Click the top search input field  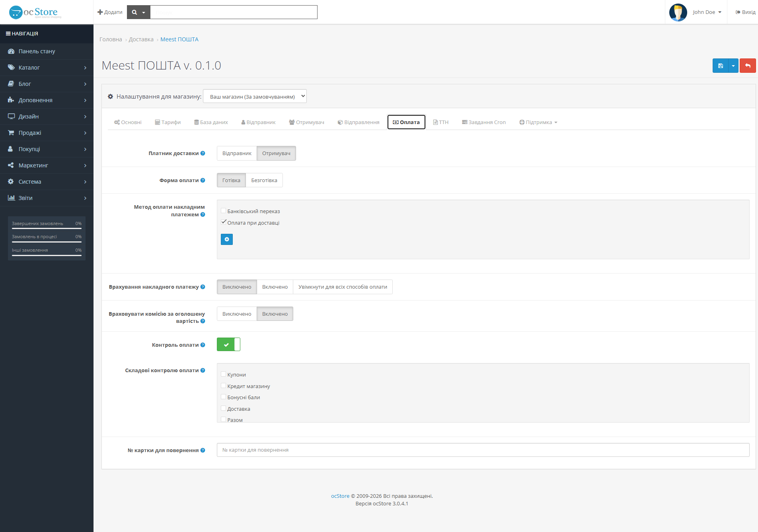(x=234, y=12)
